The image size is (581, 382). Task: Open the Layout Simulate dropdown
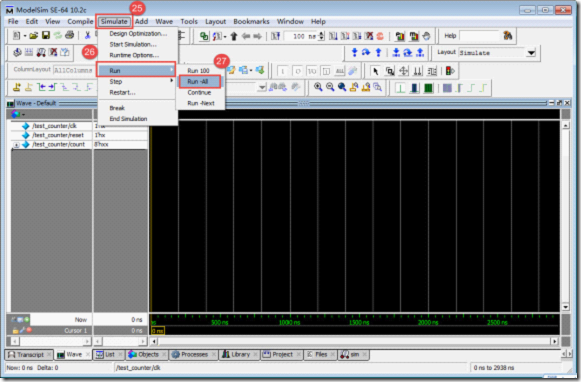click(531, 53)
